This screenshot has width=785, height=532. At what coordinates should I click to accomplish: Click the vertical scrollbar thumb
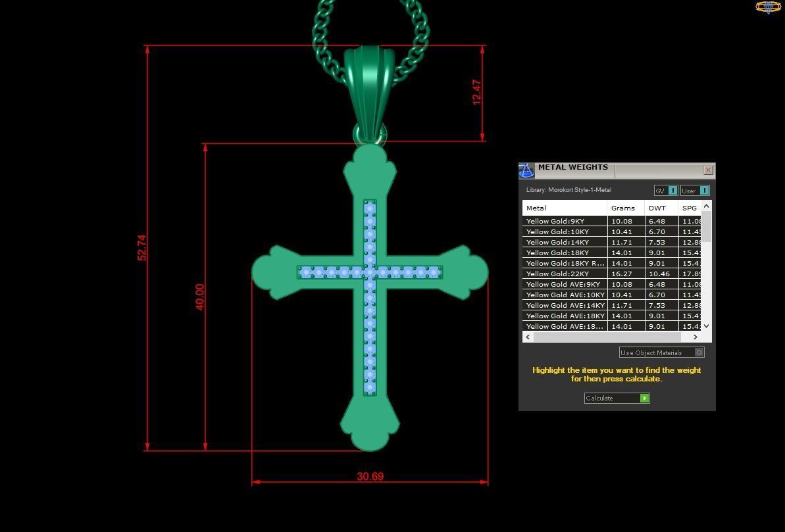pyautogui.click(x=707, y=227)
